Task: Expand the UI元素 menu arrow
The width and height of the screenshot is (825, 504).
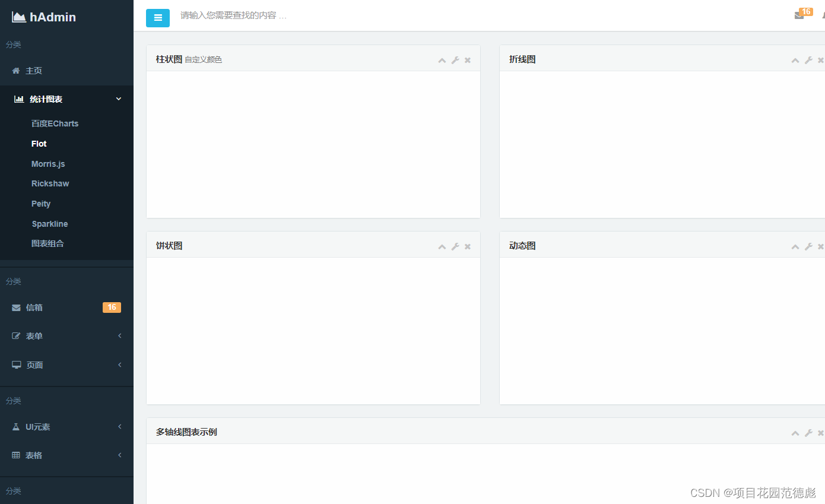Action: tap(119, 426)
